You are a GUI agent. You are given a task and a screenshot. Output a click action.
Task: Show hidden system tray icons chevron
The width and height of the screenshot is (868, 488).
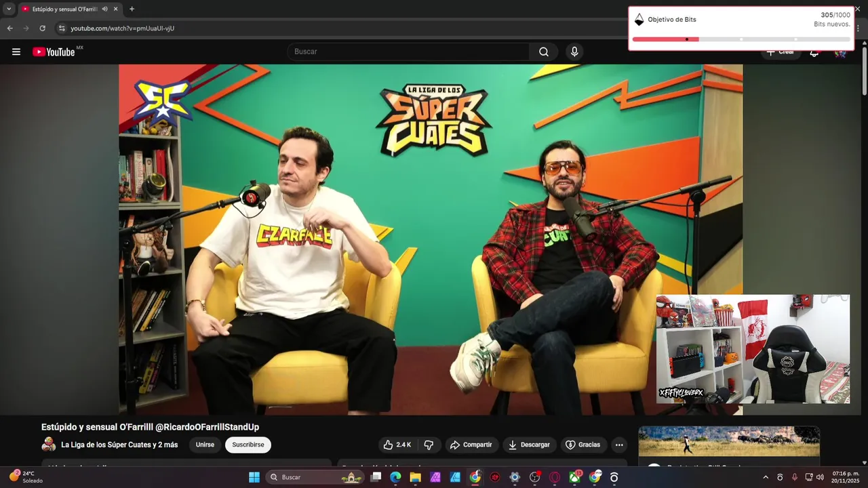[x=766, y=477]
